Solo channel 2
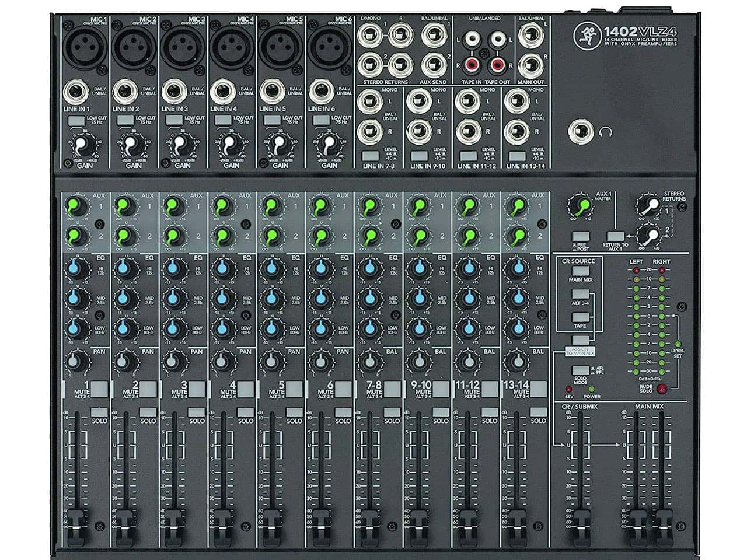The image size is (747, 560). point(148,412)
